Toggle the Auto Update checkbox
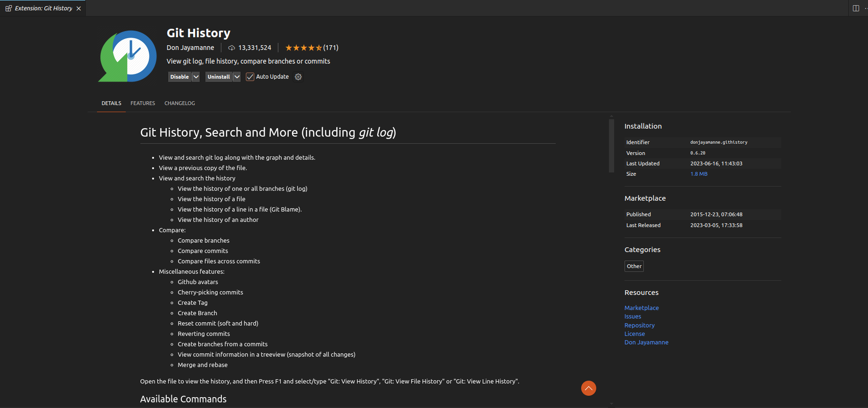The image size is (868, 408). click(250, 77)
